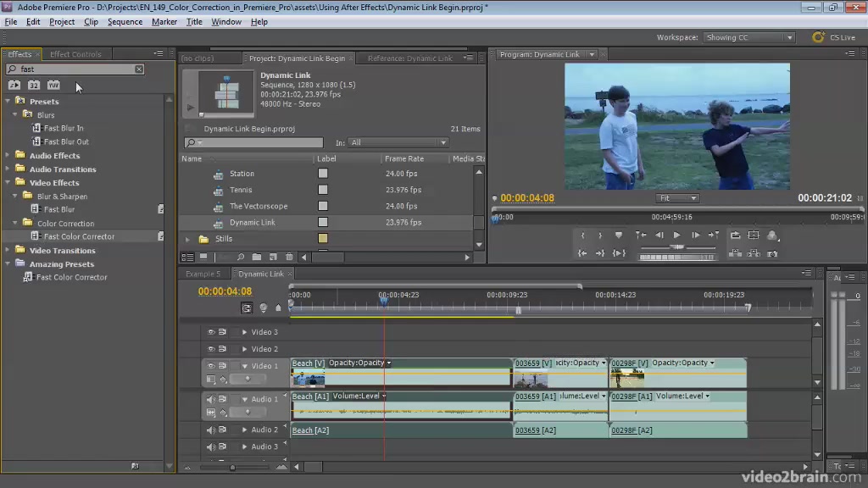Screen dimensions: 868x488
Task: Expand the Video Transitions folder
Action: (x=8, y=250)
